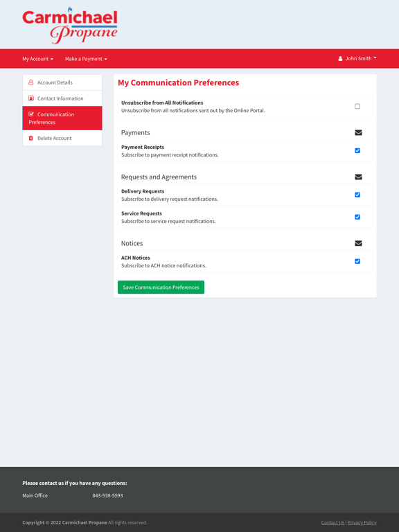Click the ACH Notices label
Viewport: 399px width, 532px height.
[135, 258]
